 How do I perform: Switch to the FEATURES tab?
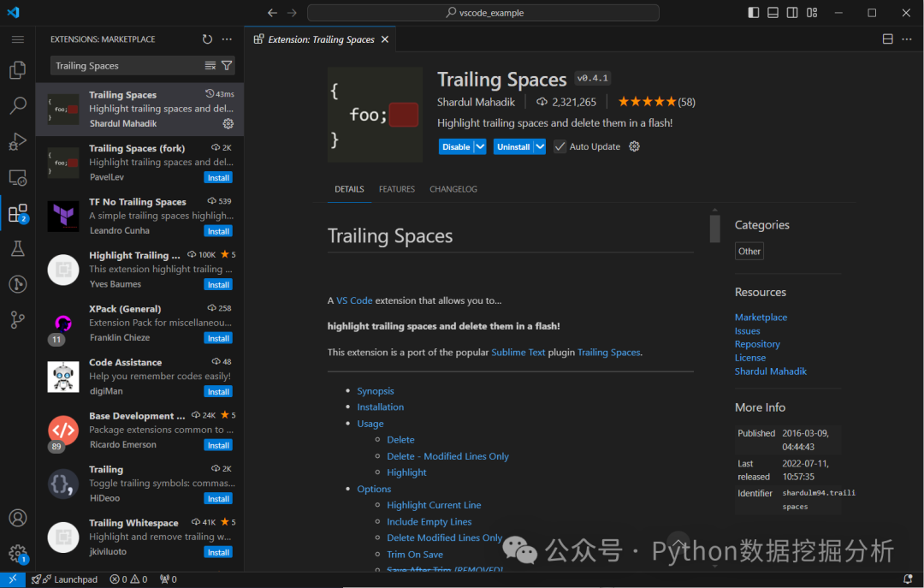397,189
